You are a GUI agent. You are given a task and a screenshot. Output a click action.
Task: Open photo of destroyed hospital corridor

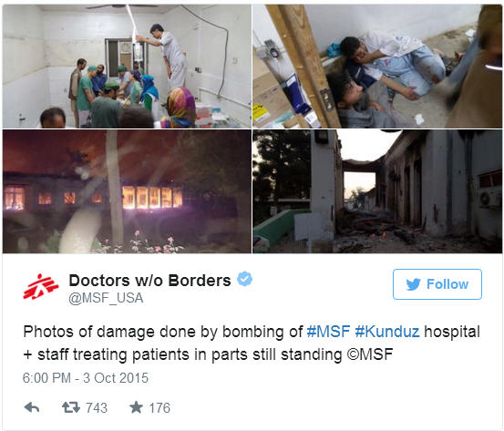tap(377, 191)
